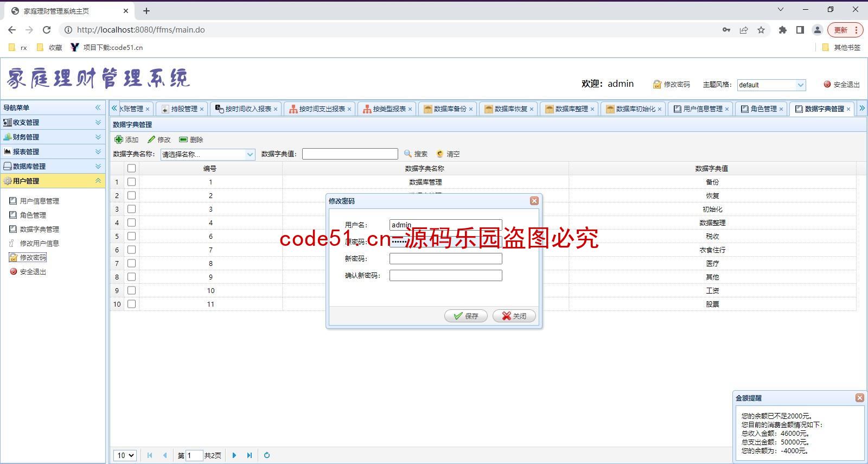The image size is (868, 464).
Task: Check the checkbox for row 编号 9
Action: click(131, 277)
